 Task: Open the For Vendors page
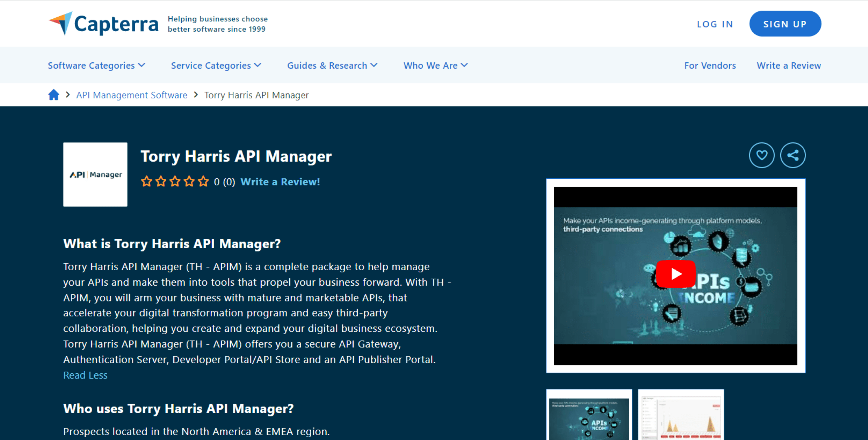click(x=710, y=65)
